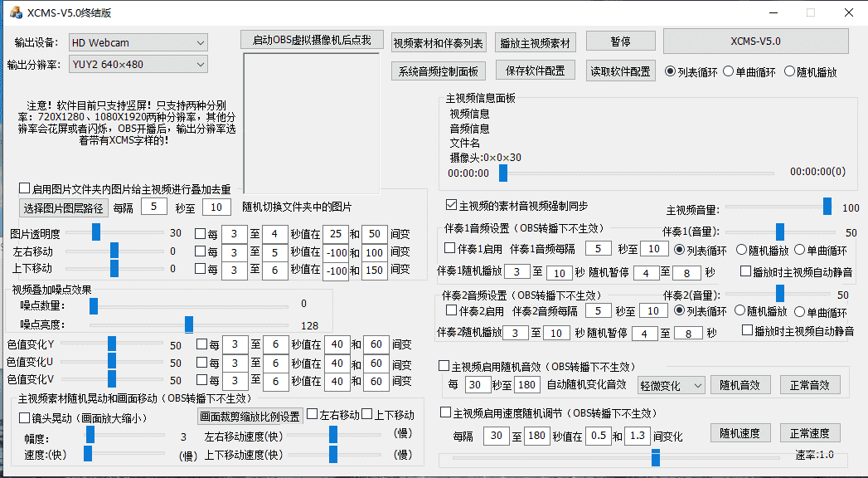Screen dimensions: 868x478
Task: Open the 系统音频控制面板
Action: 439,71
